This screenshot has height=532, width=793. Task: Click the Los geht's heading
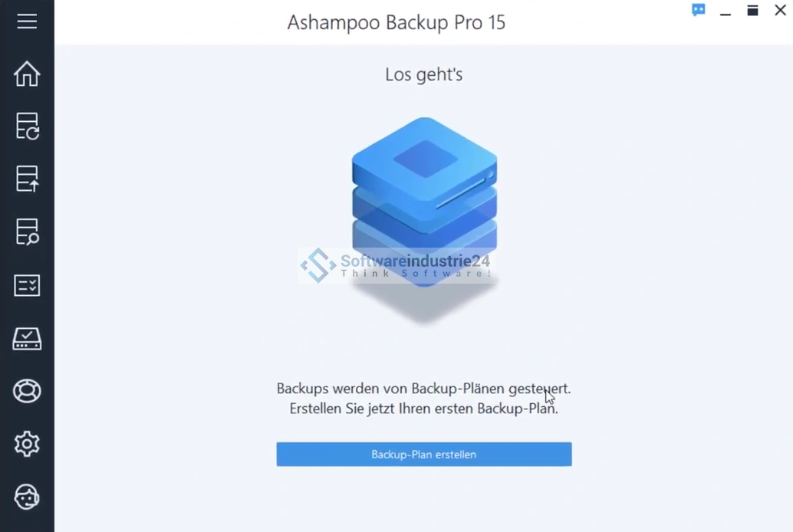click(x=424, y=74)
